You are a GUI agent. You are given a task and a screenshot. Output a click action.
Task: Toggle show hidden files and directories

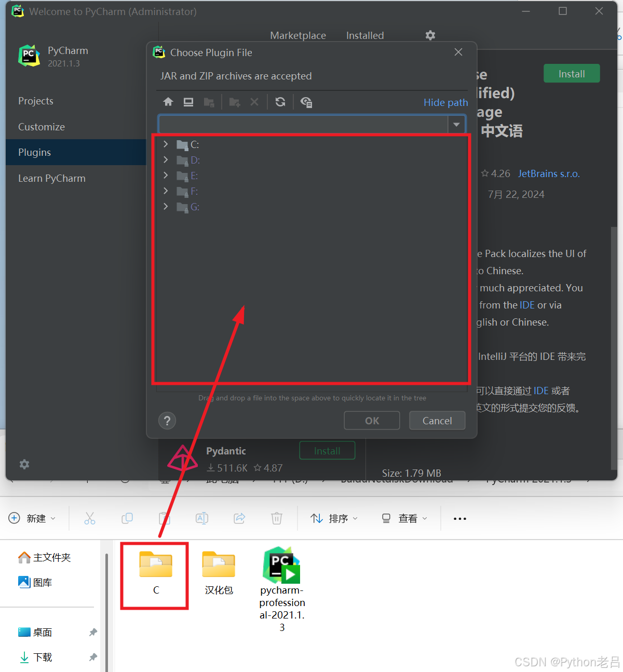306,102
